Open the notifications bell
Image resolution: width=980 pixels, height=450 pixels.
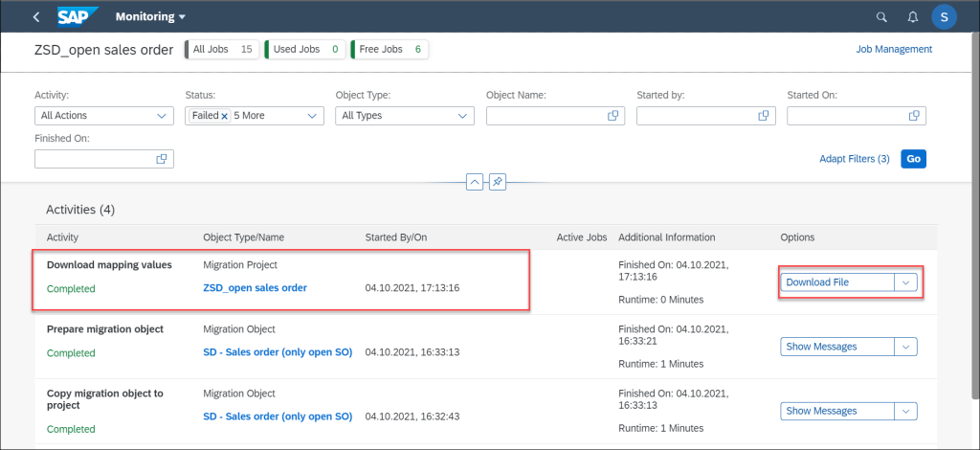tap(912, 17)
